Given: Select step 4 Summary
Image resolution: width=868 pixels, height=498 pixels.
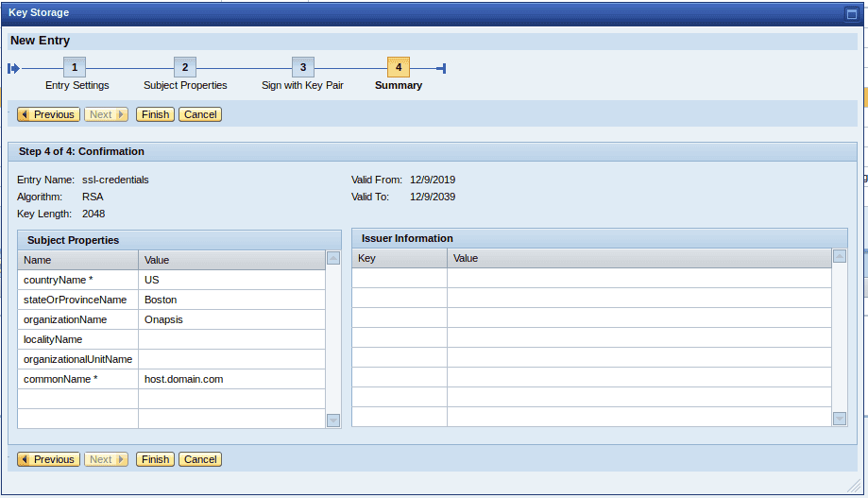Looking at the screenshot, I should click(399, 68).
